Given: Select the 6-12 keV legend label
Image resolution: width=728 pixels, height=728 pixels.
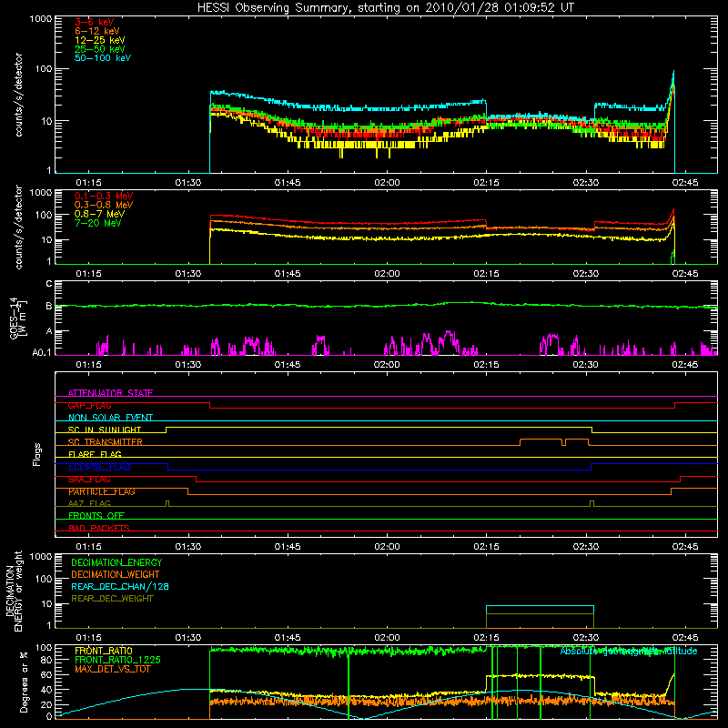Looking at the screenshot, I should pyautogui.click(x=97, y=31).
